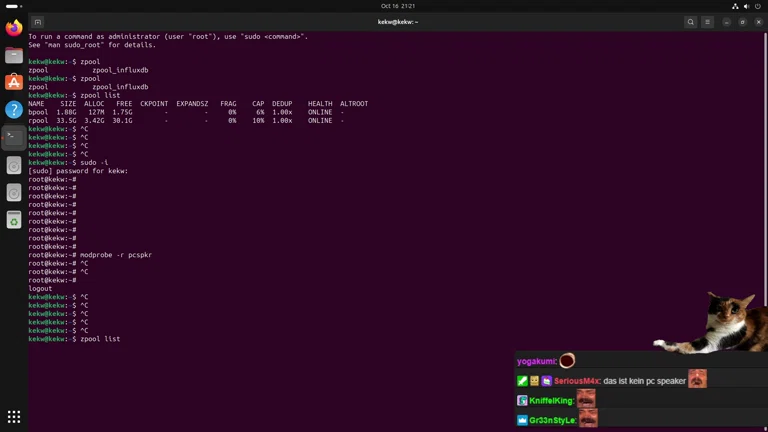Image resolution: width=768 pixels, height=432 pixels.
Task: Maximize the terminal window
Action: (x=743, y=22)
